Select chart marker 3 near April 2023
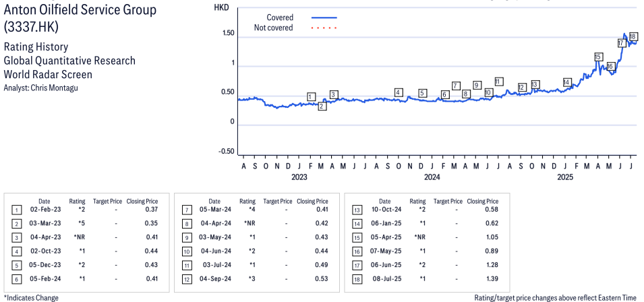Image resolution: width=644 pixels, height=302 pixels. pyautogui.click(x=334, y=95)
